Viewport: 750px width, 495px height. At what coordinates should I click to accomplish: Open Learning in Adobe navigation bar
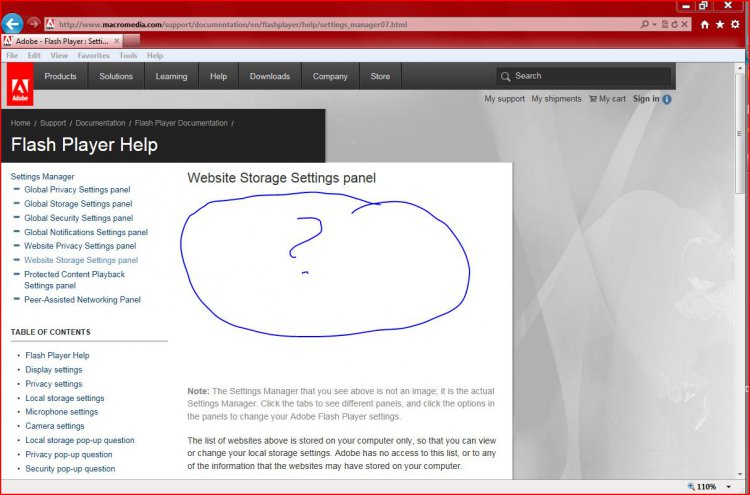(x=171, y=76)
